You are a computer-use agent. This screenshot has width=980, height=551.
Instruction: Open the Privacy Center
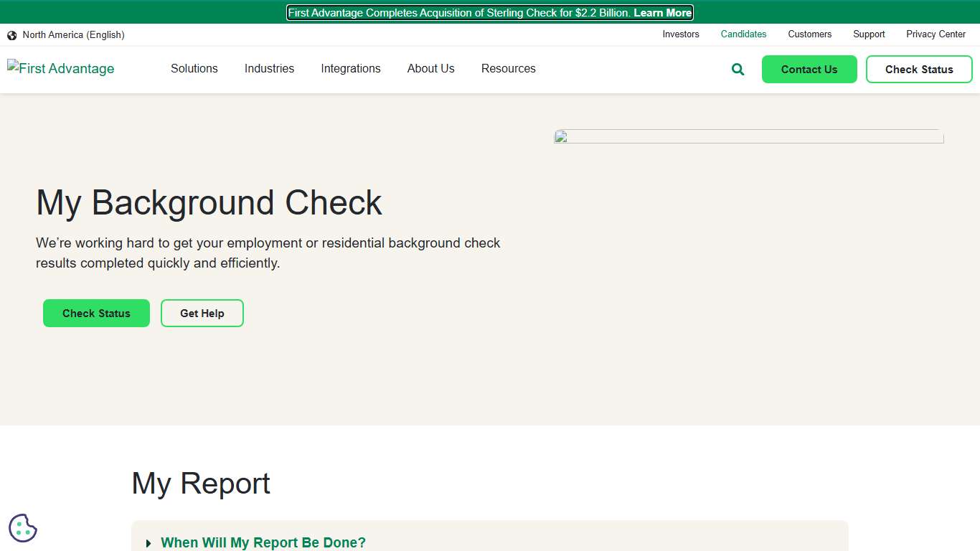(x=936, y=34)
